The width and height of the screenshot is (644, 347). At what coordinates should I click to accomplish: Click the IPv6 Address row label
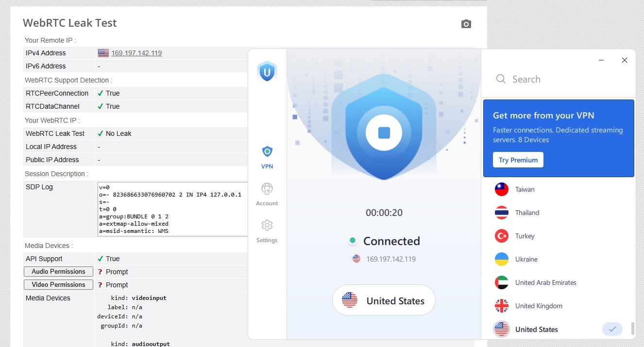(46, 66)
